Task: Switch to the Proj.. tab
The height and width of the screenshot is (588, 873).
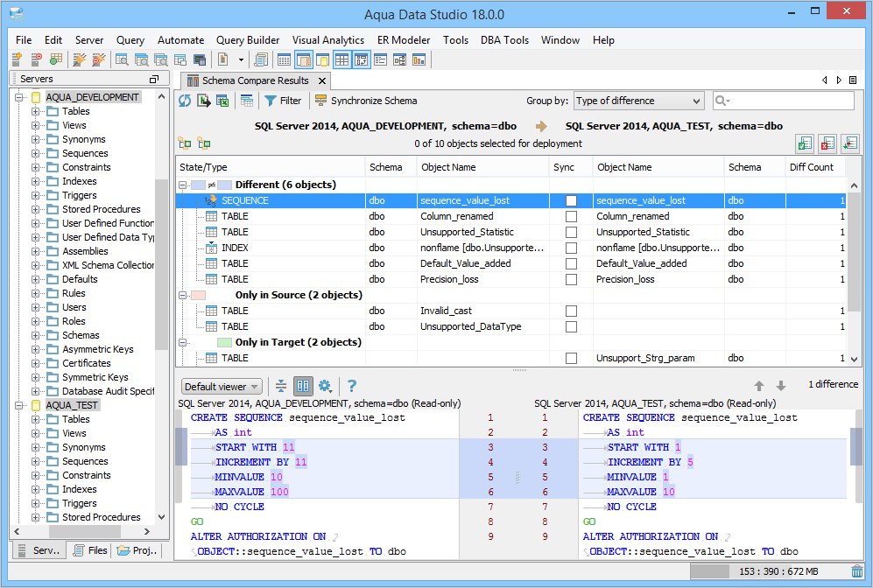Action: (137, 550)
